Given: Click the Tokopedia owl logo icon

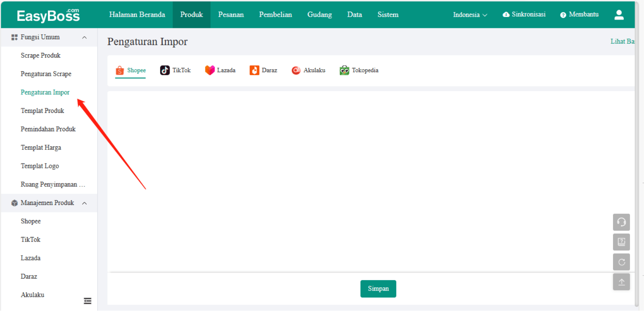Looking at the screenshot, I should pyautogui.click(x=344, y=70).
